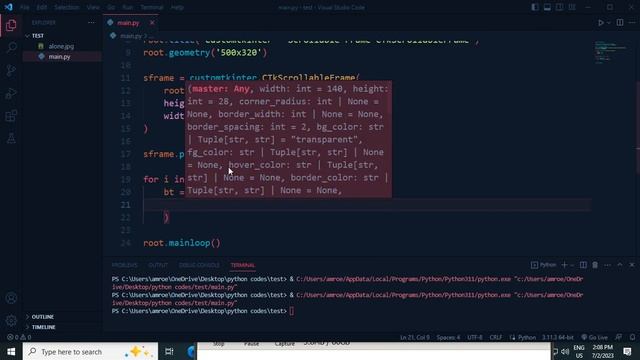640x360 pixels.
Task: Open the Selection menu
Action: click(67, 7)
